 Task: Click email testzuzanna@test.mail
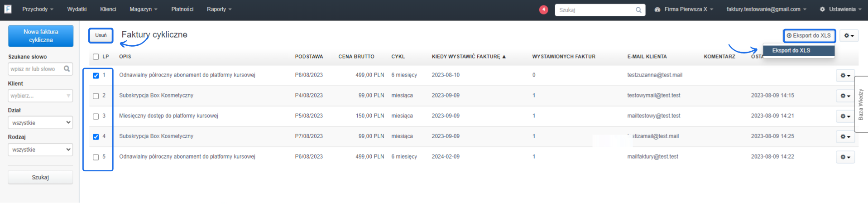[655, 75]
